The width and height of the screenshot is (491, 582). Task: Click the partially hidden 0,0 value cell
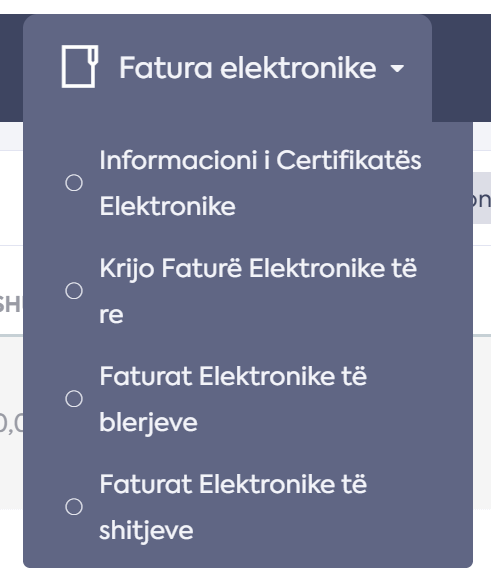[11, 424]
